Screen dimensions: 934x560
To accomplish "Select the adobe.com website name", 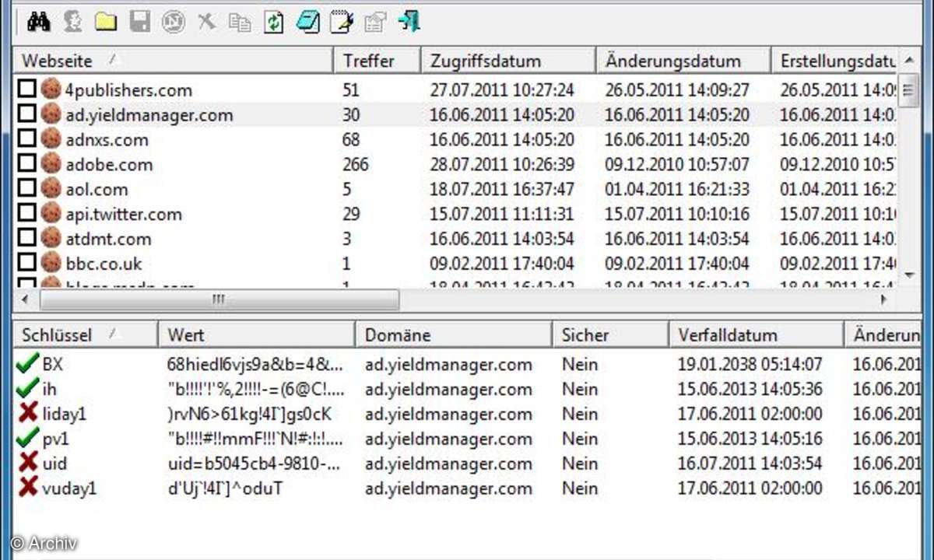I will pos(109,164).
